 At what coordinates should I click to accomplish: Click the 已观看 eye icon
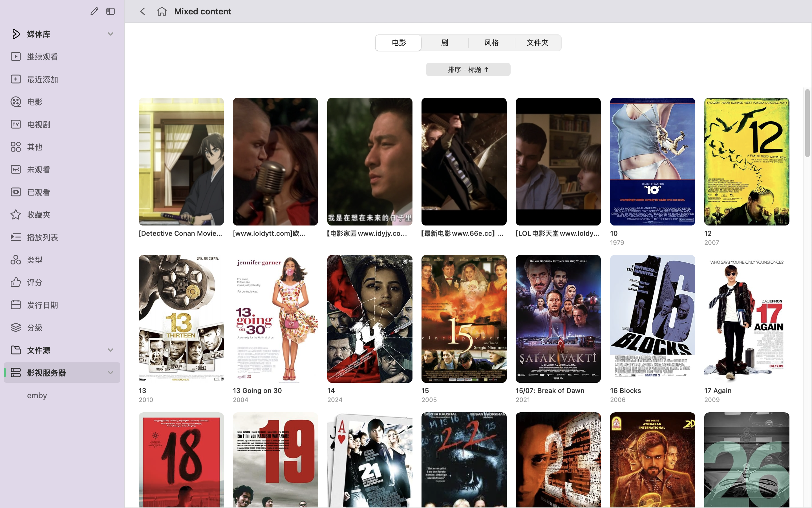[16, 192]
